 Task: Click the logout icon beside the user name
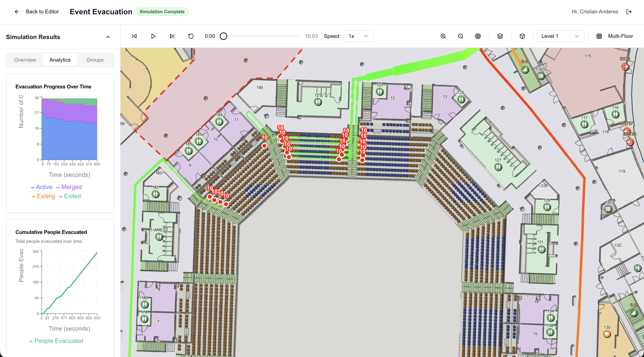(629, 11)
